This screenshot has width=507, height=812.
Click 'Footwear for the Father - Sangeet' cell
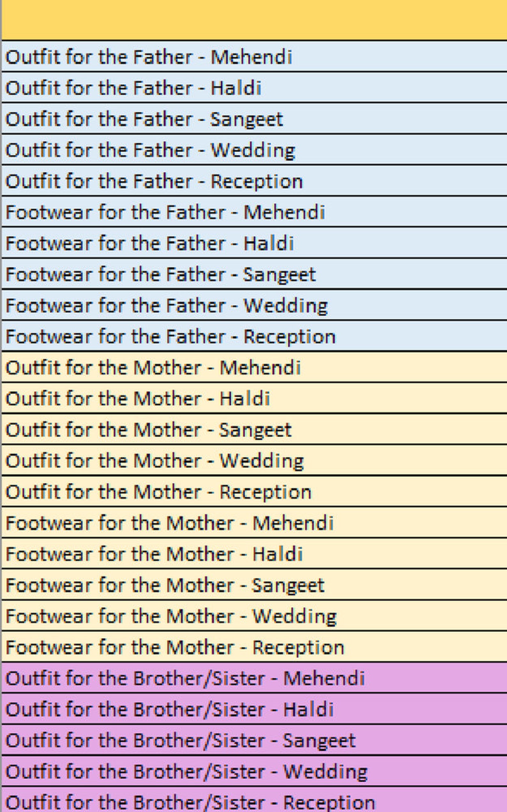point(254,274)
